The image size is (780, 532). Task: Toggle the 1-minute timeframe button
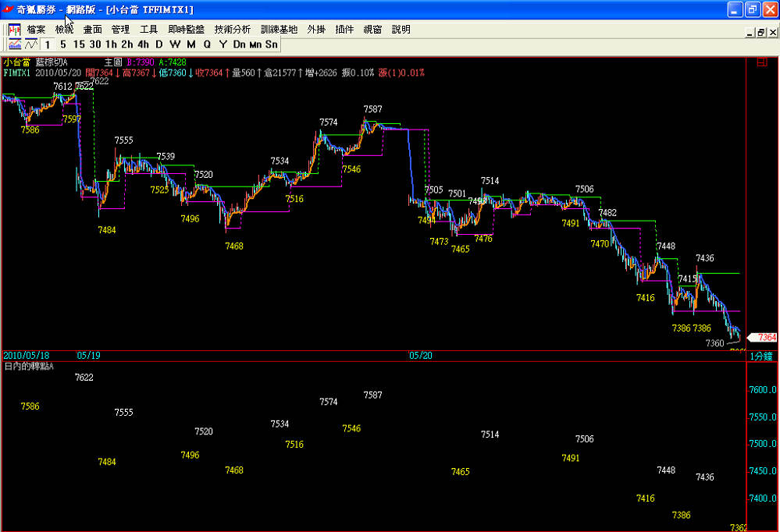tap(48, 44)
